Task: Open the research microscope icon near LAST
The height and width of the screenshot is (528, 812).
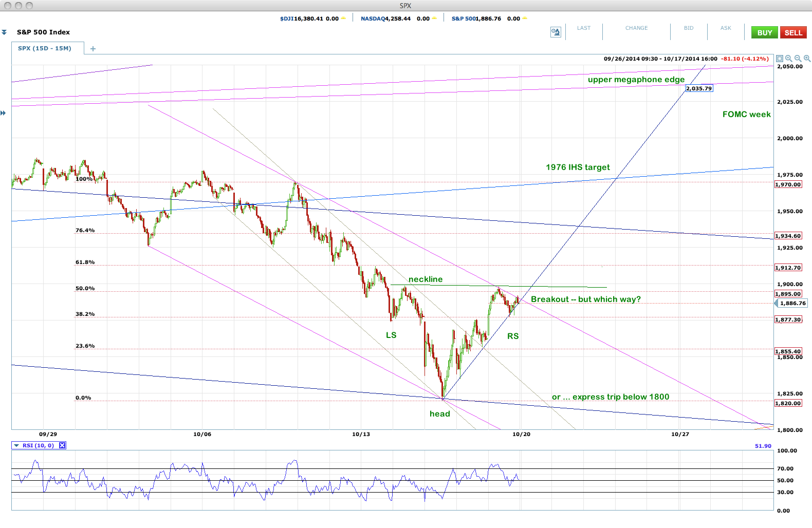Action: (556, 32)
